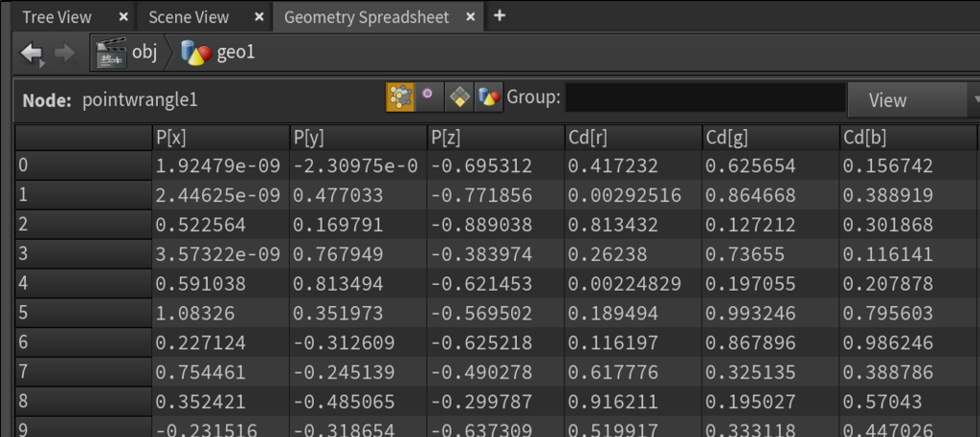
Task: Click cell value 3.57322e-09
Action: coord(217,254)
